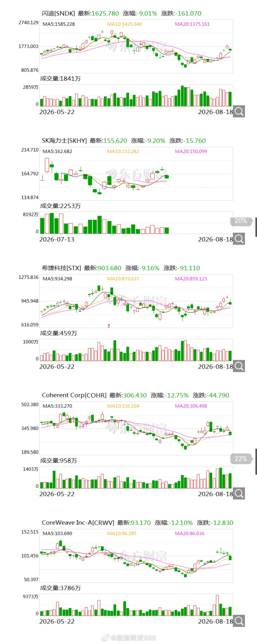Click the CRWV change value -12.830
The height and width of the screenshot is (644, 257).
tap(222, 523)
